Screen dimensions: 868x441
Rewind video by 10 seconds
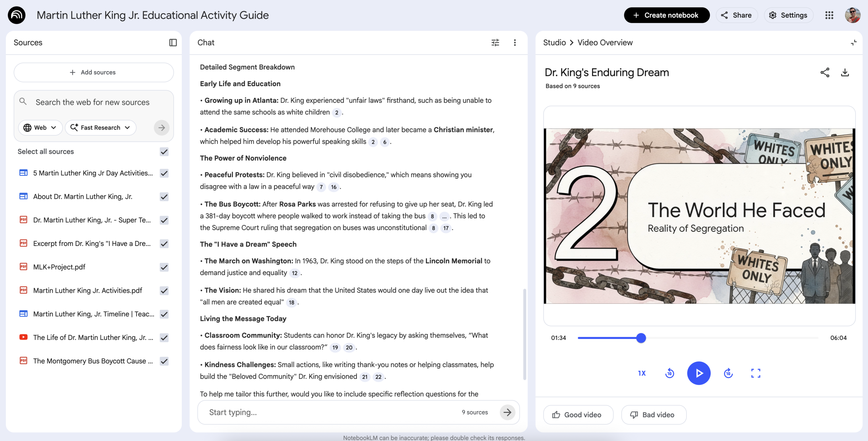669,373
